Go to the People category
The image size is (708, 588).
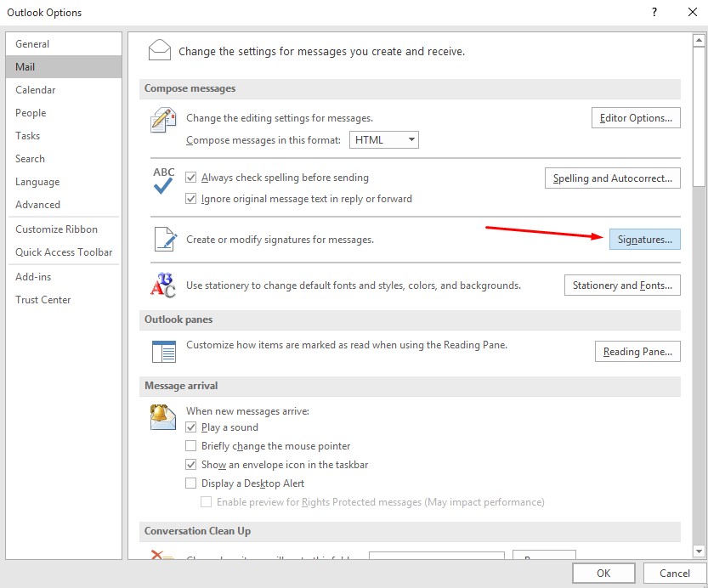coord(64,113)
